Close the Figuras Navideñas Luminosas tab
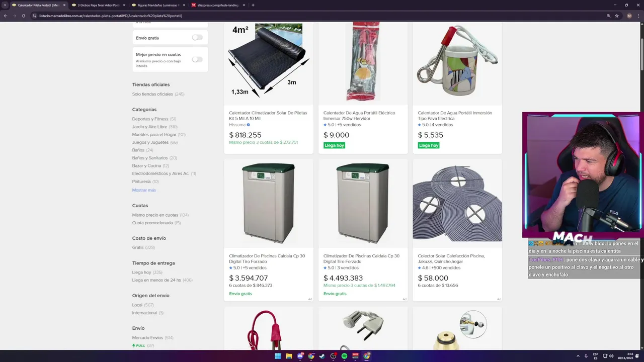Screen dimensions: 644x362 pyautogui.click(x=184, y=5)
